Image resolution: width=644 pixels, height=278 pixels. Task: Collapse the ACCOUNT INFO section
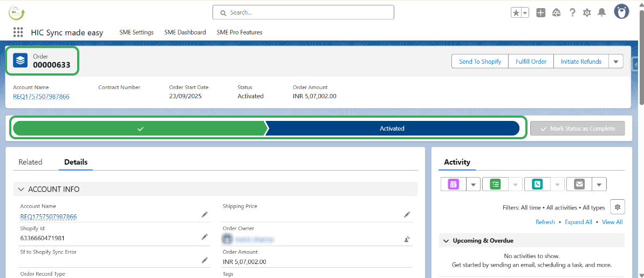(216, 189)
